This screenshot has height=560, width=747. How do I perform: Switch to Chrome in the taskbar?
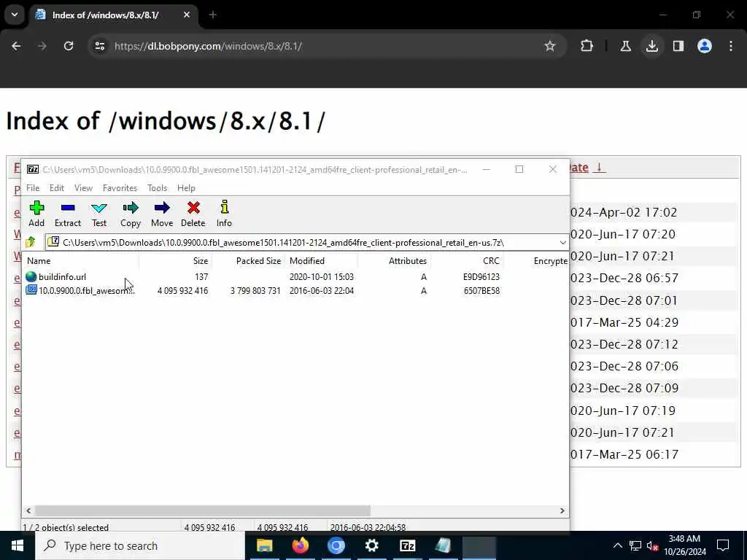pyautogui.click(x=336, y=545)
